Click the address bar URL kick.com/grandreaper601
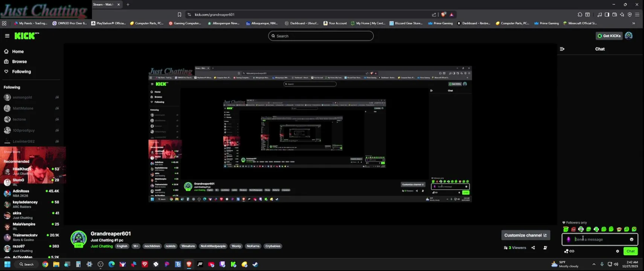The width and height of the screenshot is (644, 271). (215, 15)
